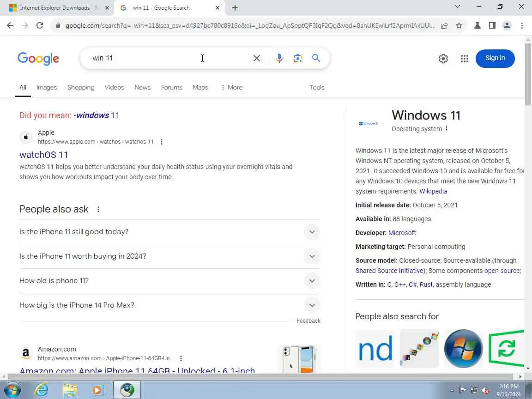Open the Windows Start menu
532x399 pixels.
12,390
